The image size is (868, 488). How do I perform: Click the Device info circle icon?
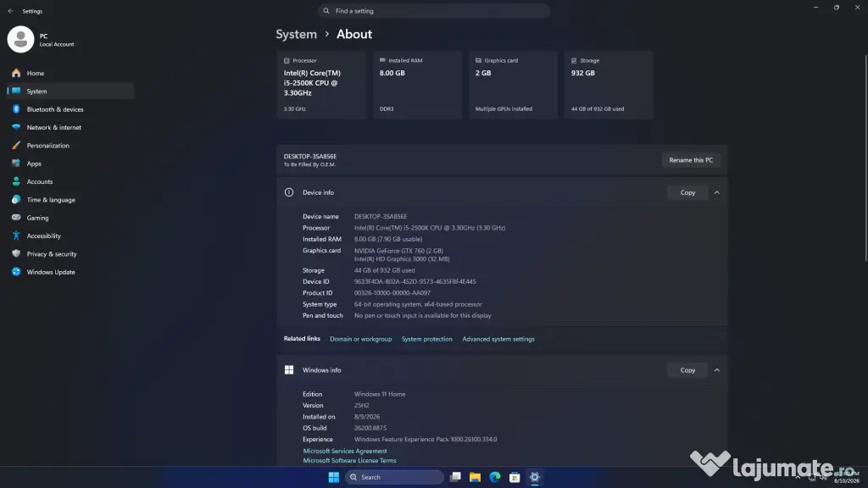pyautogui.click(x=289, y=192)
